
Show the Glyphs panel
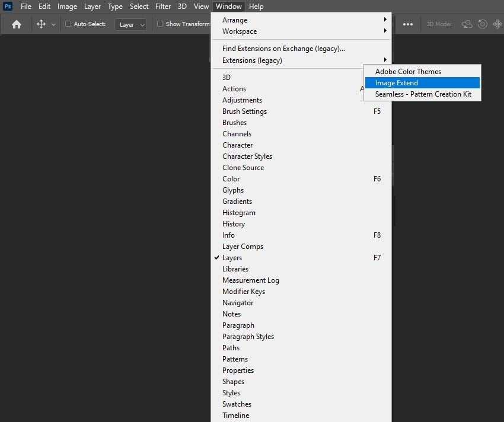(x=301, y=190)
